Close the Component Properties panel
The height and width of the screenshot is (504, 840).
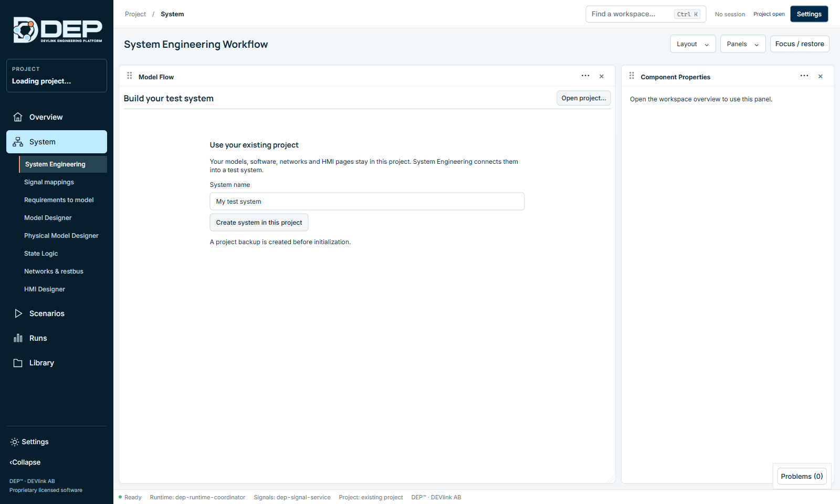coord(821,77)
